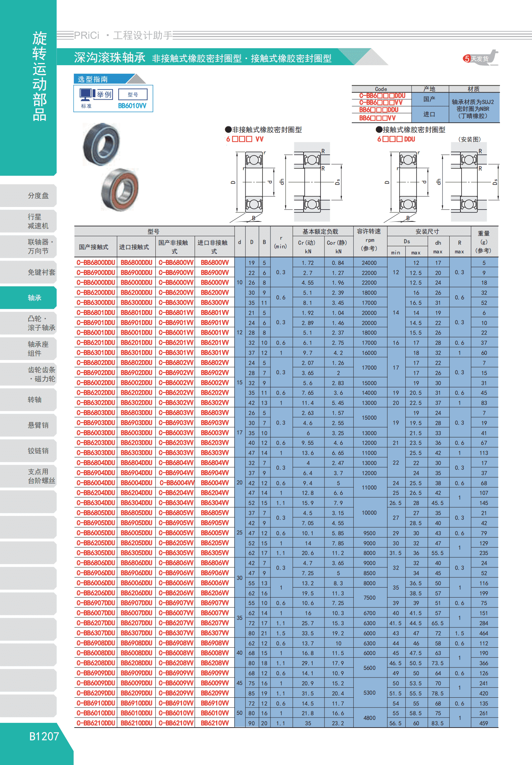Click part number BB6806DDU
The image size is (532, 765).
136,563
